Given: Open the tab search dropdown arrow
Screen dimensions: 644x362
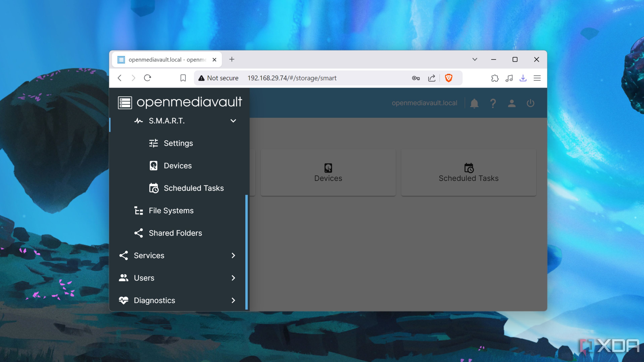Looking at the screenshot, I should 475,59.
